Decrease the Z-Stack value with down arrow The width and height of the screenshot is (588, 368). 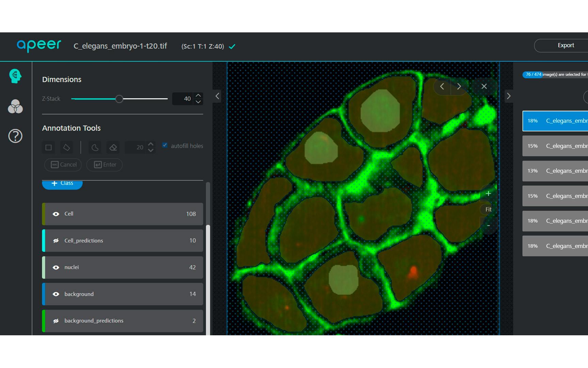(x=198, y=102)
